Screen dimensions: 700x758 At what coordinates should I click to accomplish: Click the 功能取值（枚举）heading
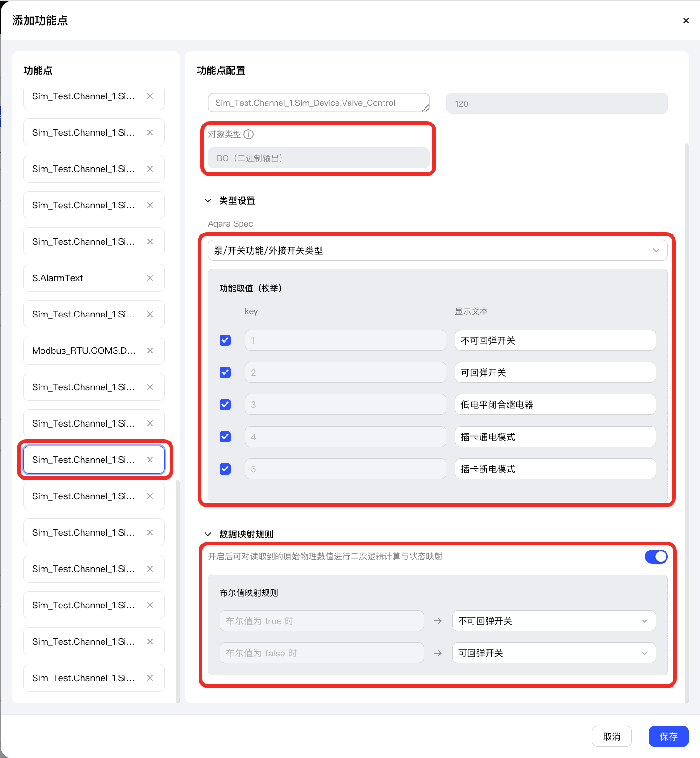tap(251, 289)
